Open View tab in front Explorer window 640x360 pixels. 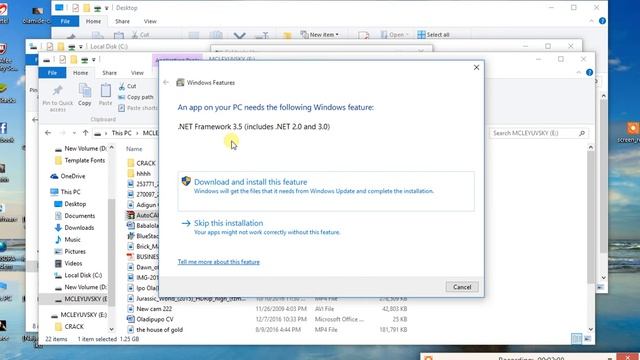137,73
